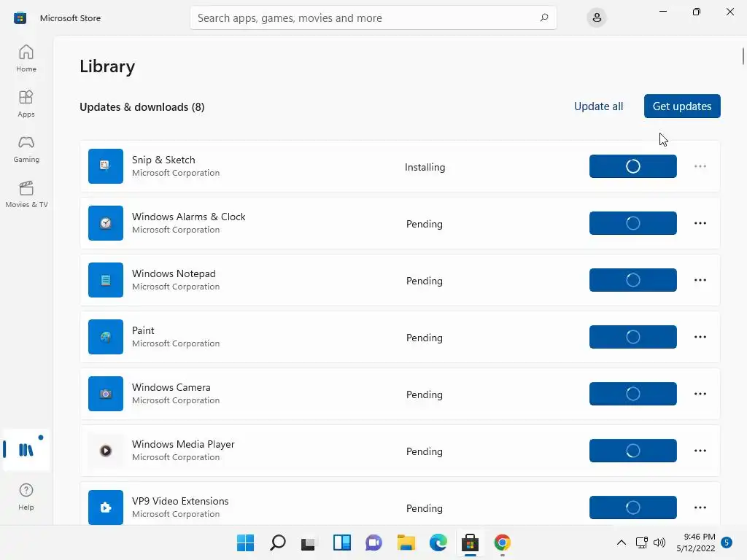Click the Windows Alarms & Clock pending button
747x560 pixels.
coord(632,223)
